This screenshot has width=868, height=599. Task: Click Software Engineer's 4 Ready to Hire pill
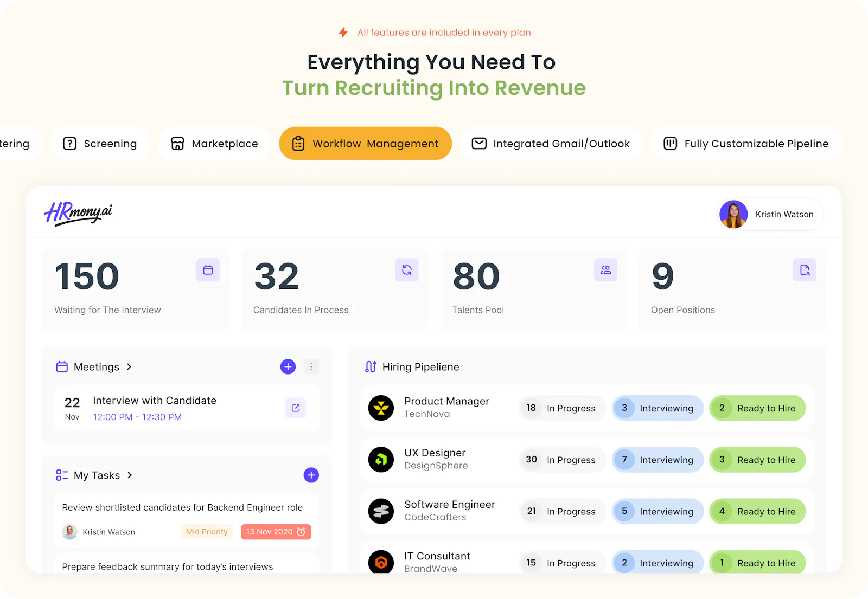[757, 511]
